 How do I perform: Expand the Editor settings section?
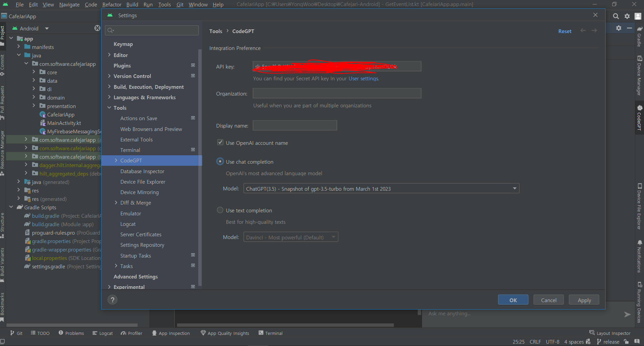tap(109, 55)
